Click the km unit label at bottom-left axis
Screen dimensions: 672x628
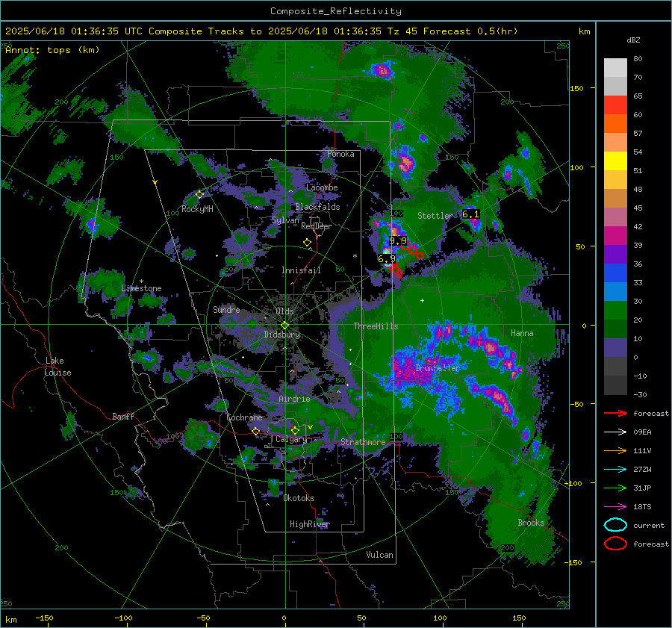pyautogui.click(x=11, y=620)
